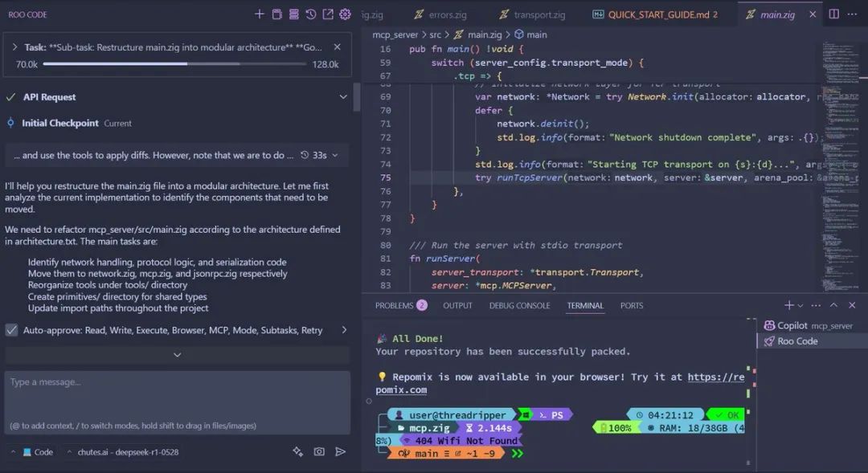The image size is (868, 473).
Task: Open Roo Code settings gear icon
Action: coord(345,14)
